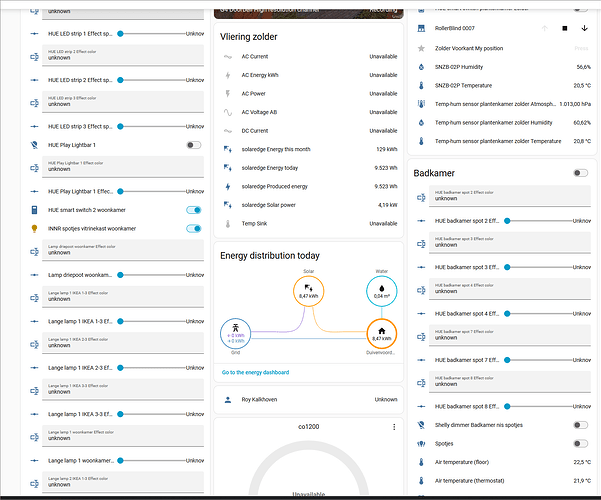Toggle the HUE Play Lightbar 1 switch

[x=194, y=145]
